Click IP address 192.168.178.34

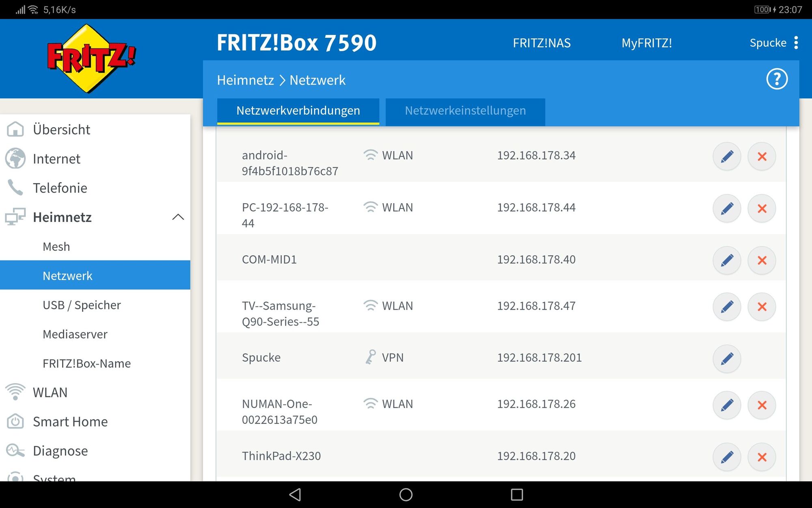click(536, 155)
